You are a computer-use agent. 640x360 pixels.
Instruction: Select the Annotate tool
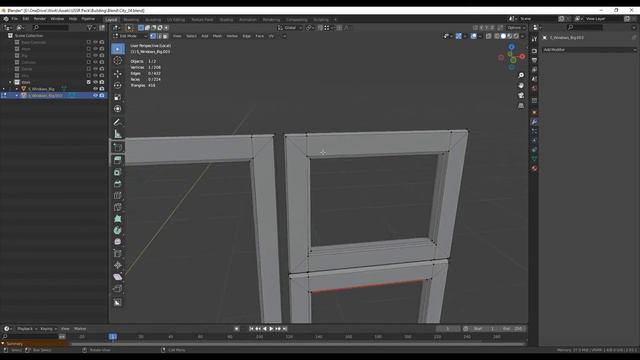[118, 122]
